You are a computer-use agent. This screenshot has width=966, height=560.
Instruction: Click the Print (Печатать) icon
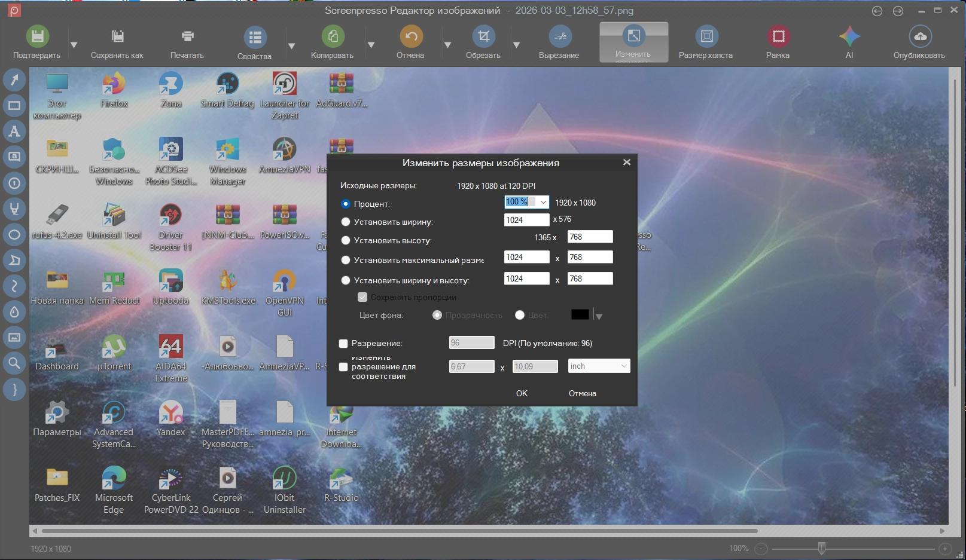pyautogui.click(x=187, y=37)
